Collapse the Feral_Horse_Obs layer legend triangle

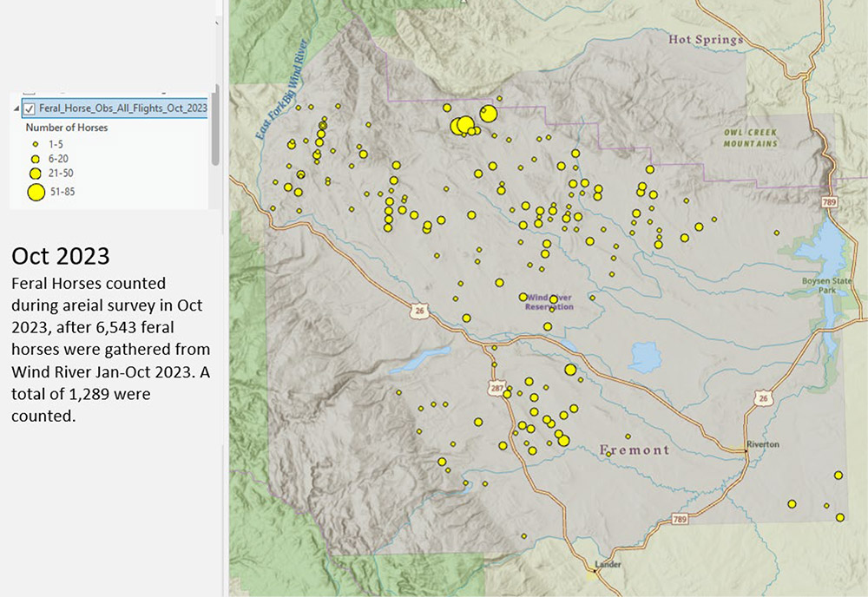click(16, 108)
